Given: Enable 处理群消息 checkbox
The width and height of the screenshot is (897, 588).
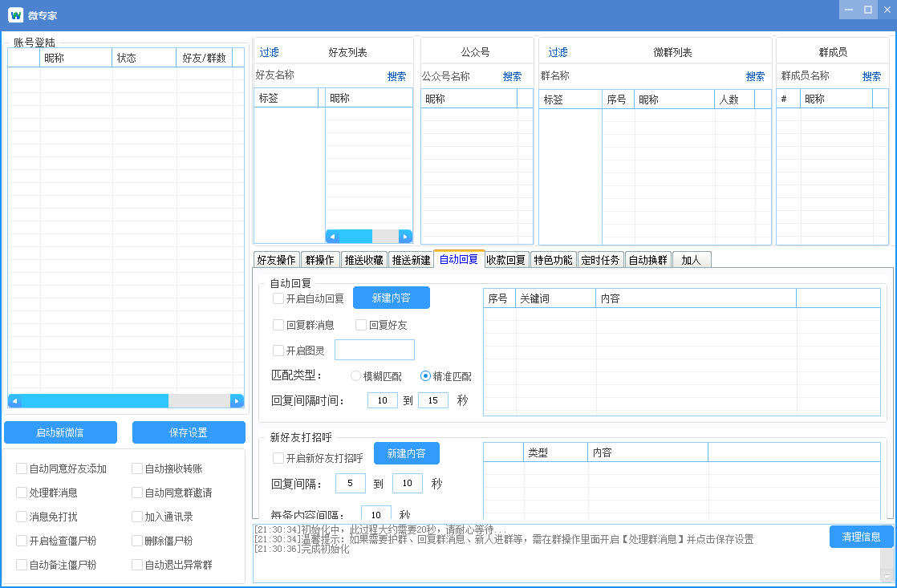Looking at the screenshot, I should (x=22, y=493).
